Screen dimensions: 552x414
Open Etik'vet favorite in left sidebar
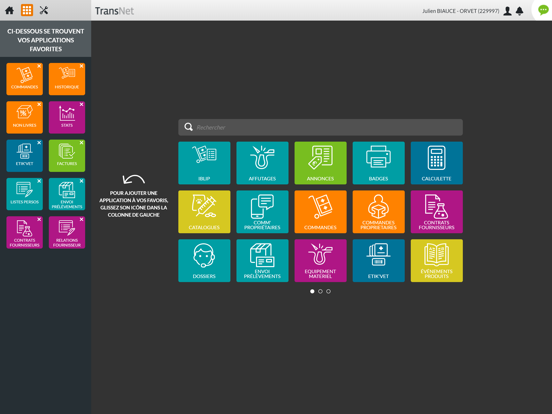tap(24, 156)
